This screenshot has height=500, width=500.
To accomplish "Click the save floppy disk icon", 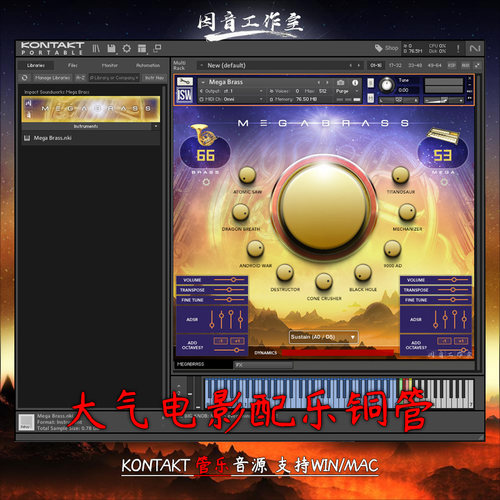I will click(x=111, y=49).
